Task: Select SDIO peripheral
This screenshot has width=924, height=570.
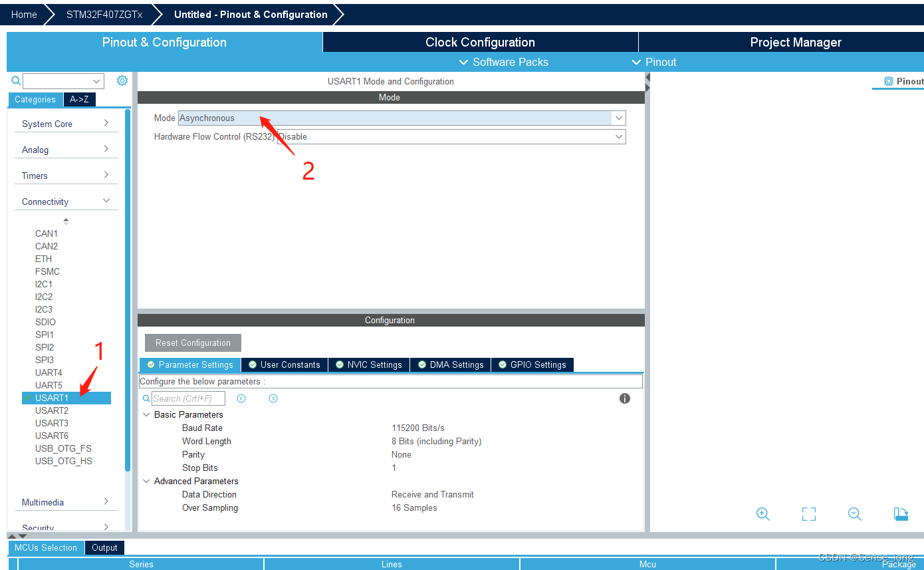Action: point(45,322)
